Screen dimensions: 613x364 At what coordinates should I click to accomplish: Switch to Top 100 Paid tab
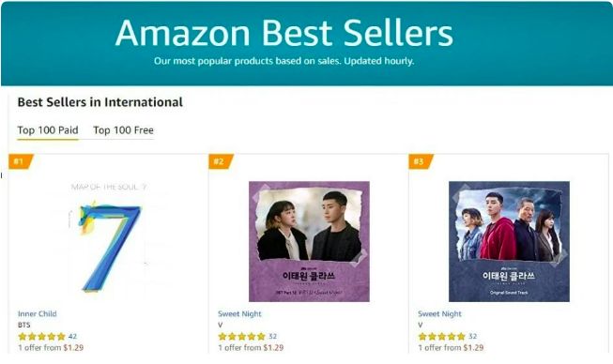click(x=48, y=130)
